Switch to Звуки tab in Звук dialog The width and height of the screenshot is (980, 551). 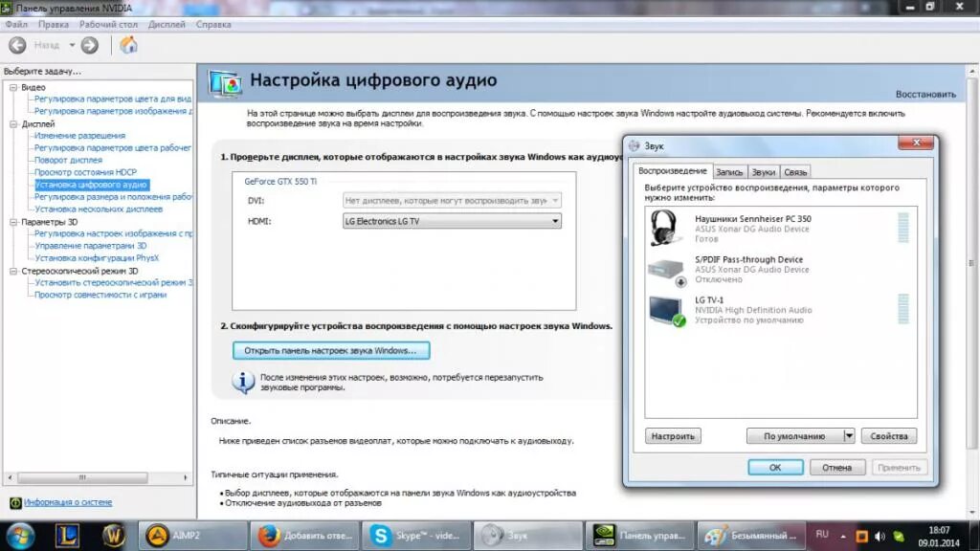click(763, 172)
